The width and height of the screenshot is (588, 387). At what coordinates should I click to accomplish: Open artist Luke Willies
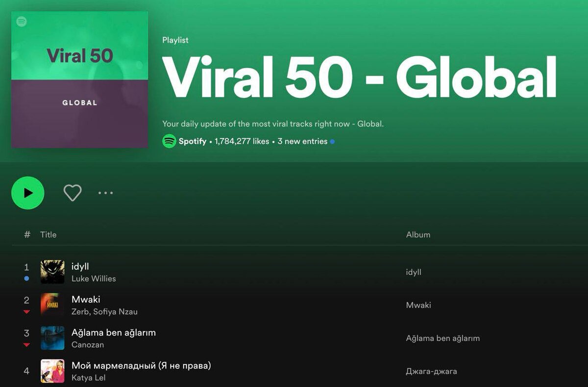point(94,279)
